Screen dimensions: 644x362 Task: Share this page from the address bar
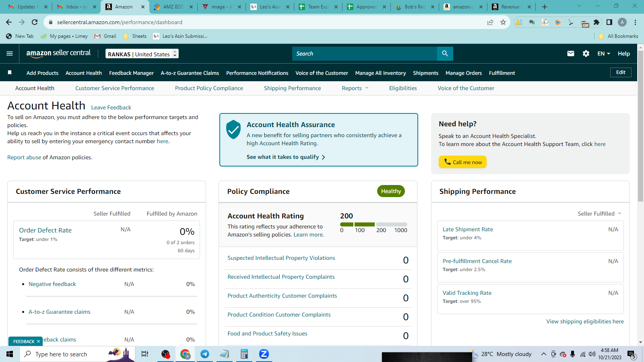click(490, 22)
